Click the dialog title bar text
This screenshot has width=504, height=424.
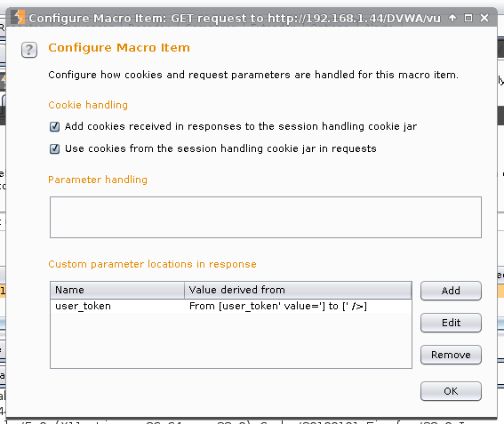click(235, 19)
